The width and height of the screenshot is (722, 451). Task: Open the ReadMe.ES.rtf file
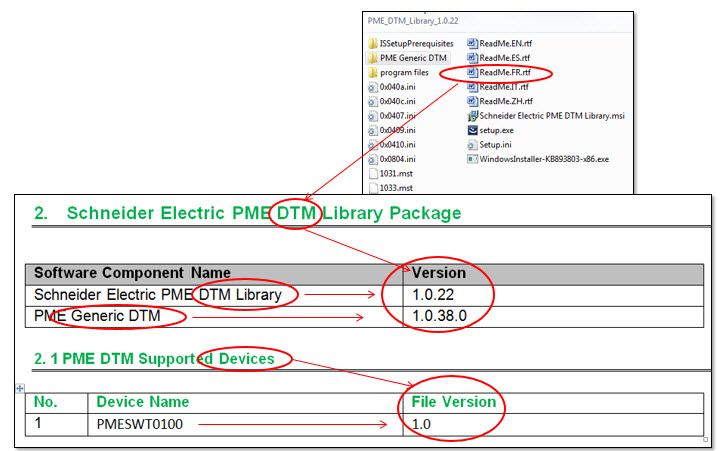pyautogui.click(x=499, y=58)
